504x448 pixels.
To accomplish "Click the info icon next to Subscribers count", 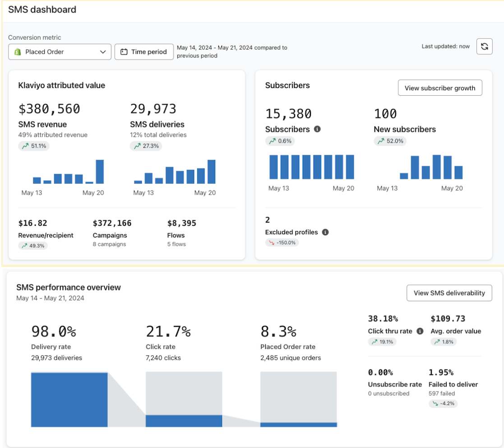I will (x=317, y=129).
